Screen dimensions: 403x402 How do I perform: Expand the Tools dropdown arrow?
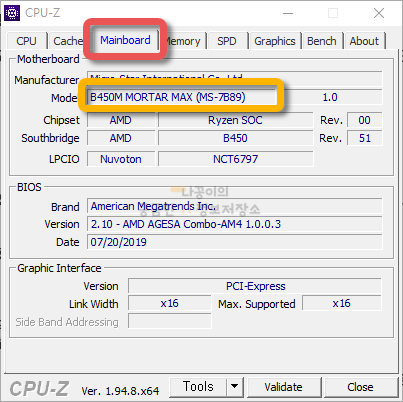235,387
